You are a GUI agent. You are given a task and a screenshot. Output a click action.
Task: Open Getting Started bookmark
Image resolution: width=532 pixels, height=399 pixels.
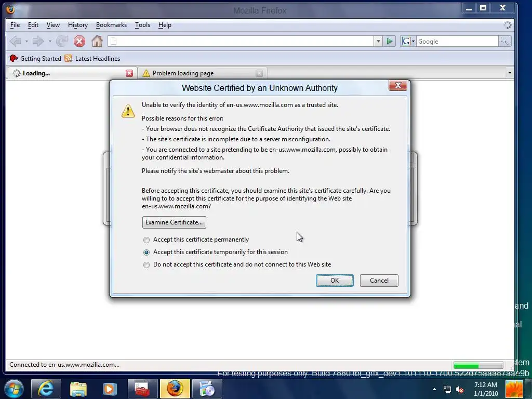point(35,58)
